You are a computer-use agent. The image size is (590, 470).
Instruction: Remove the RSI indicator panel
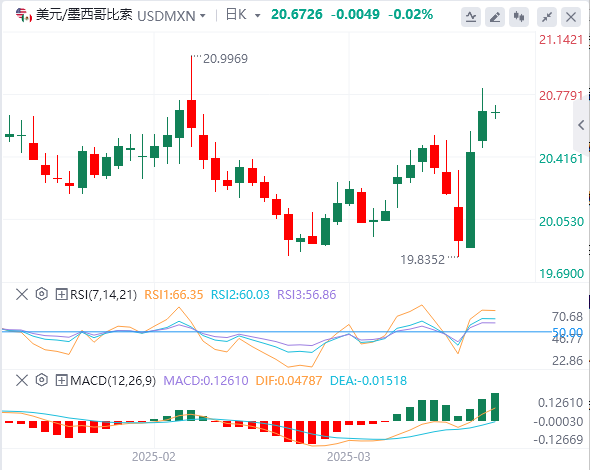pos(22,294)
